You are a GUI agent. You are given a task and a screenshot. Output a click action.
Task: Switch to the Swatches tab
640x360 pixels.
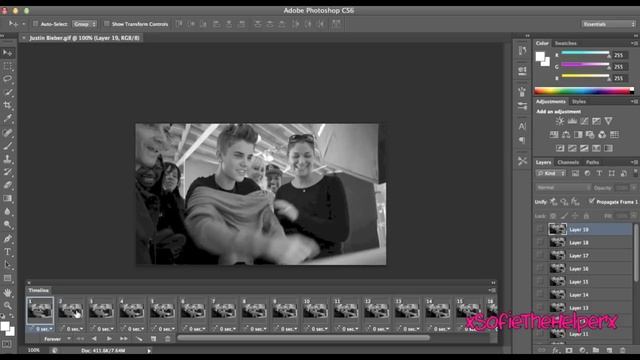tap(566, 43)
